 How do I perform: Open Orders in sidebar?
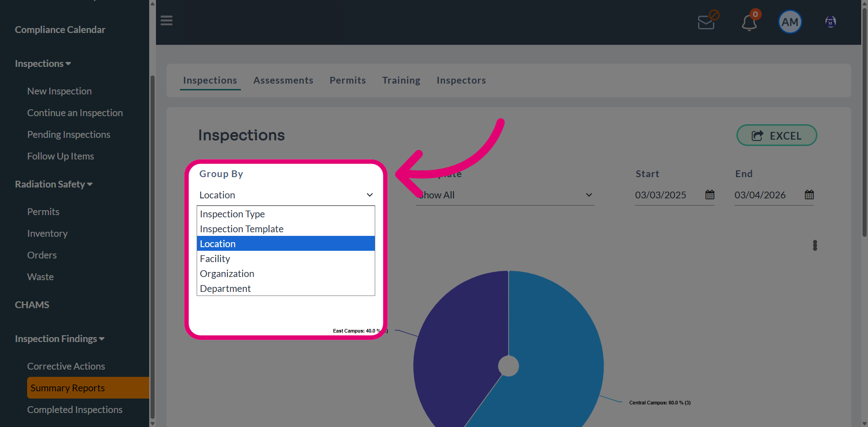(42, 255)
